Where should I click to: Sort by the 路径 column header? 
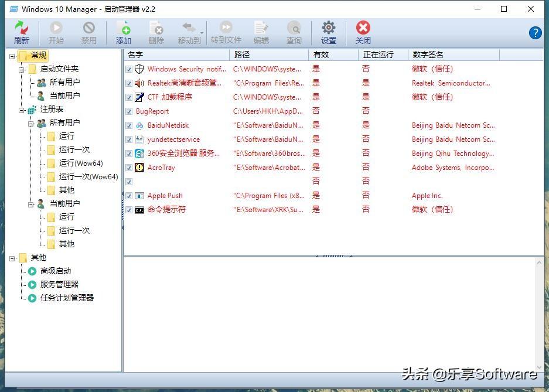(269, 54)
